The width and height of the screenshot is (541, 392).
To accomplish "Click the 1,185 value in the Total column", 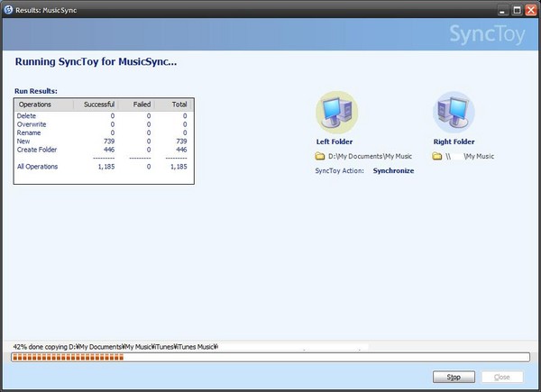I will click(179, 167).
